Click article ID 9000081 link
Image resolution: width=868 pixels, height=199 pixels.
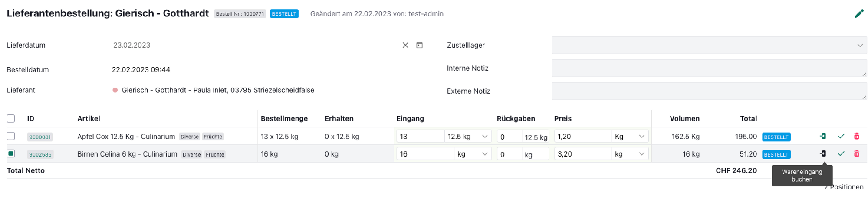40,137
